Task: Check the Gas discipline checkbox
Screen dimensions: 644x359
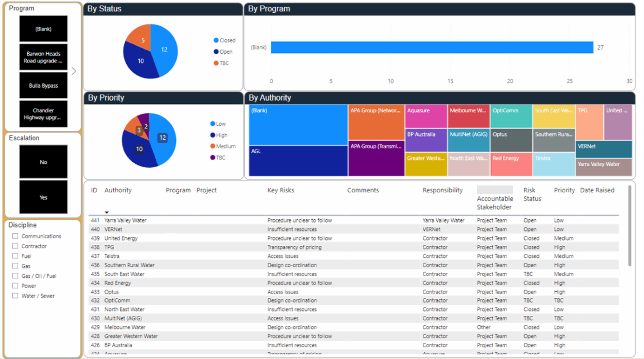Action: 15,266
